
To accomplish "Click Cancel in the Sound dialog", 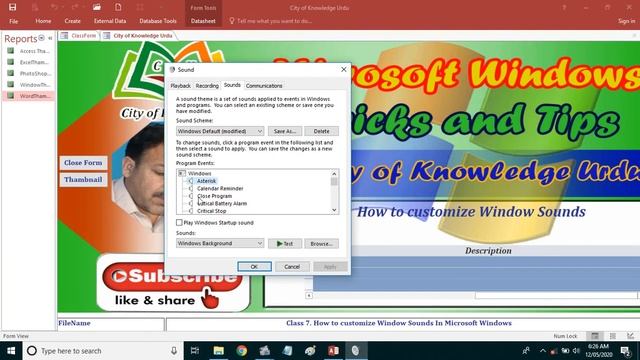I will (292, 267).
